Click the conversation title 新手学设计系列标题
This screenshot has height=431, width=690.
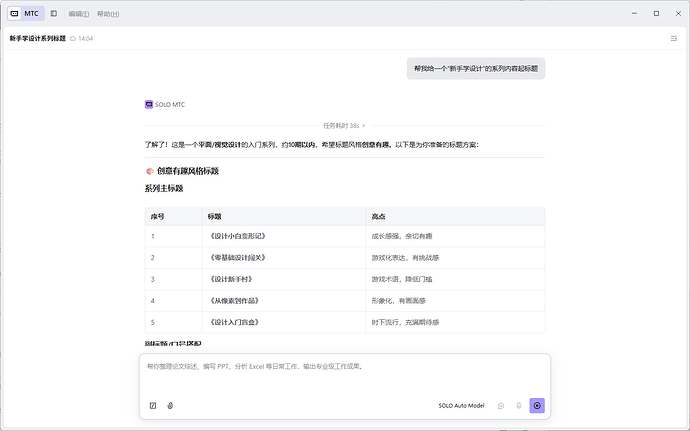pyautogui.click(x=37, y=39)
